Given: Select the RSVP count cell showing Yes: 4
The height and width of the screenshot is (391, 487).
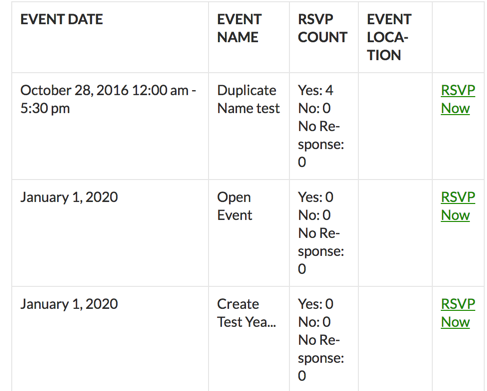Looking at the screenshot, I should click(x=321, y=126).
